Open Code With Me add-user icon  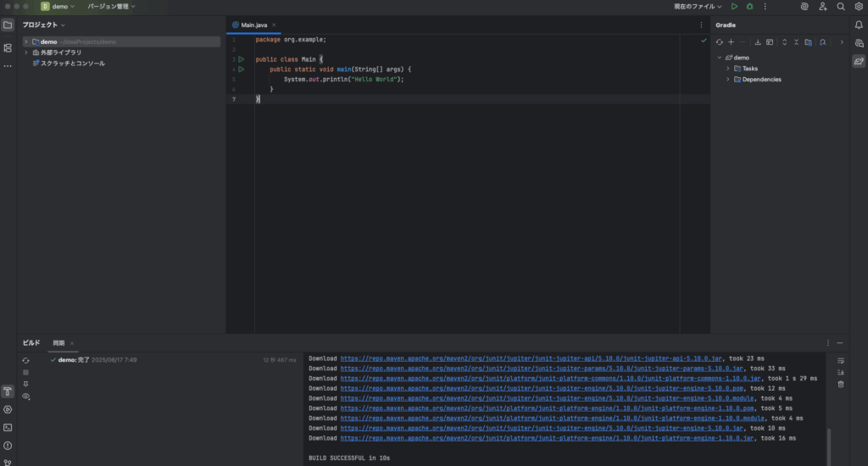[x=822, y=7]
